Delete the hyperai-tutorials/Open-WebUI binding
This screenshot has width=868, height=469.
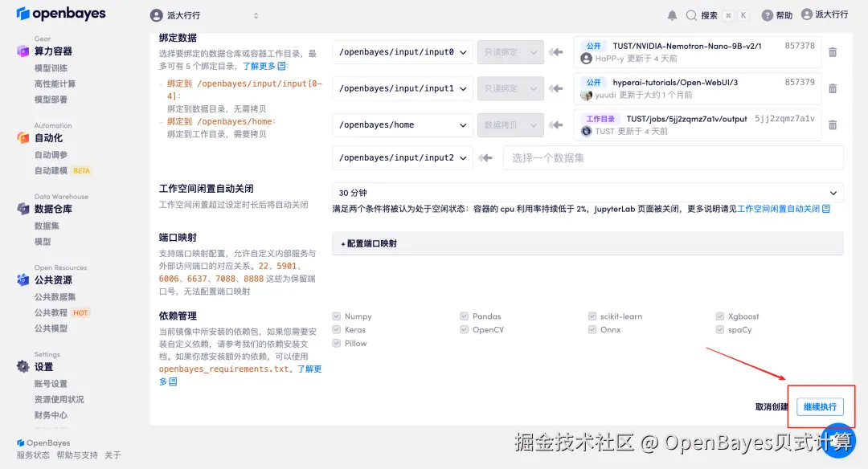pos(833,88)
